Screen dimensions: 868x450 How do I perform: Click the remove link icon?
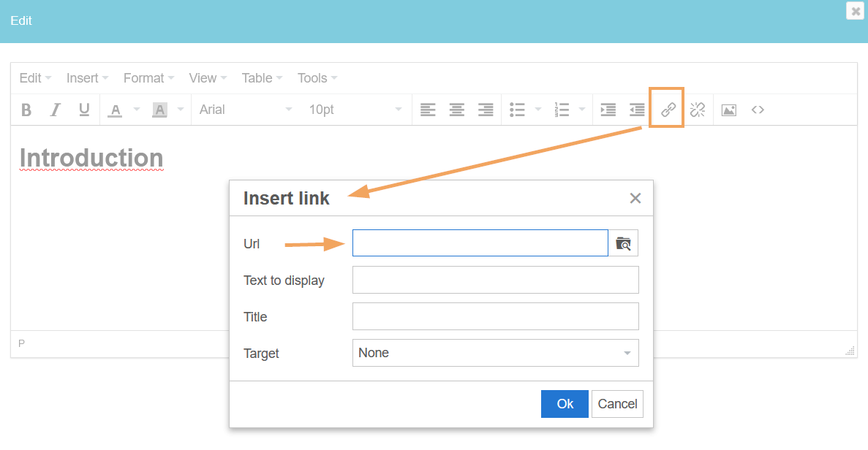pos(697,110)
